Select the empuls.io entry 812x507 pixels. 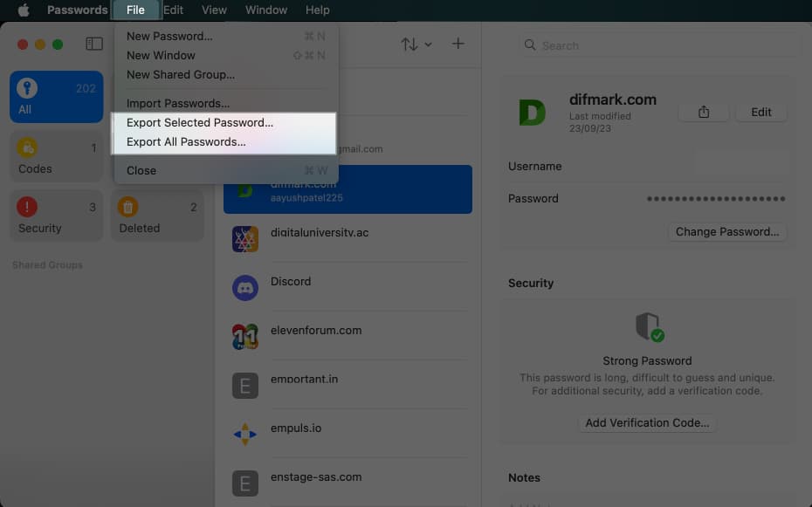(x=348, y=434)
